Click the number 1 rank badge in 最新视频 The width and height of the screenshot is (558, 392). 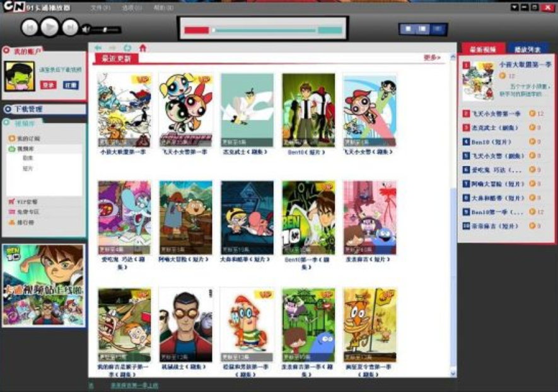466,65
